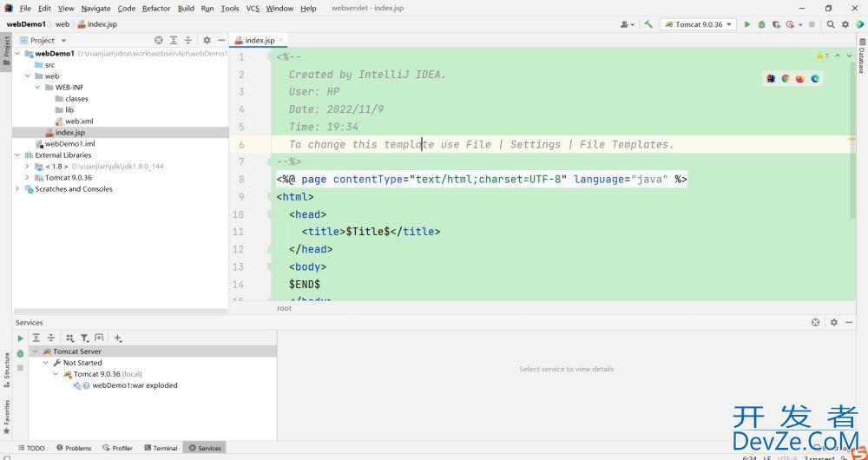The image size is (868, 460).
Task: Open page in Edge browser icon
Action: (815, 79)
